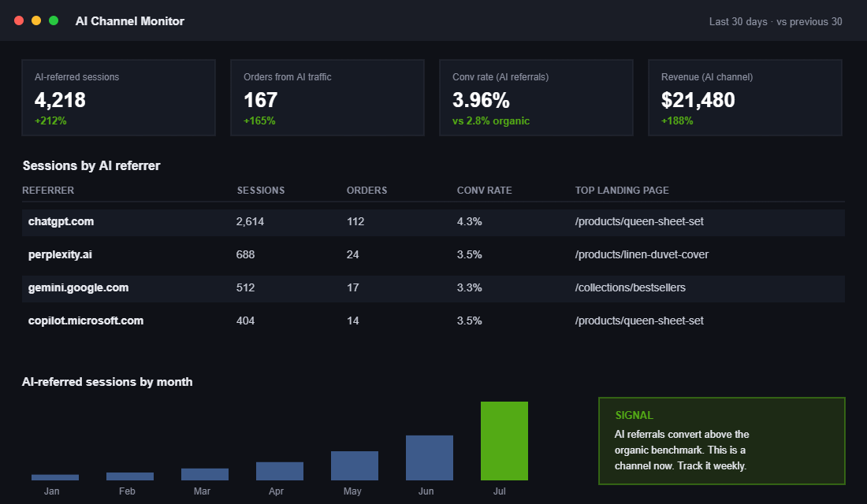The width and height of the screenshot is (867, 504).
Task: Open chatgpt.com's /products/queen-sheet-set landing page
Action: 639,221
